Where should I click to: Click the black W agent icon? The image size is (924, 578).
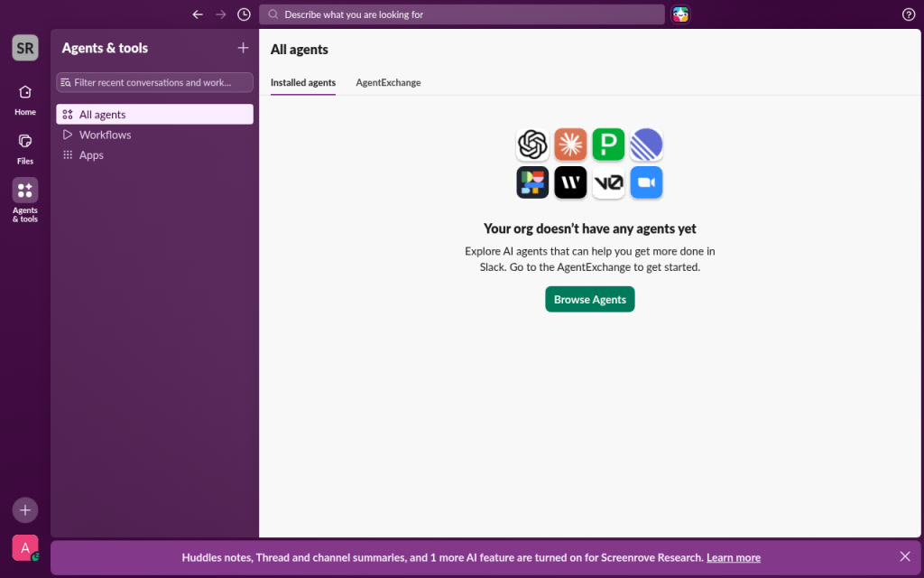coord(570,182)
